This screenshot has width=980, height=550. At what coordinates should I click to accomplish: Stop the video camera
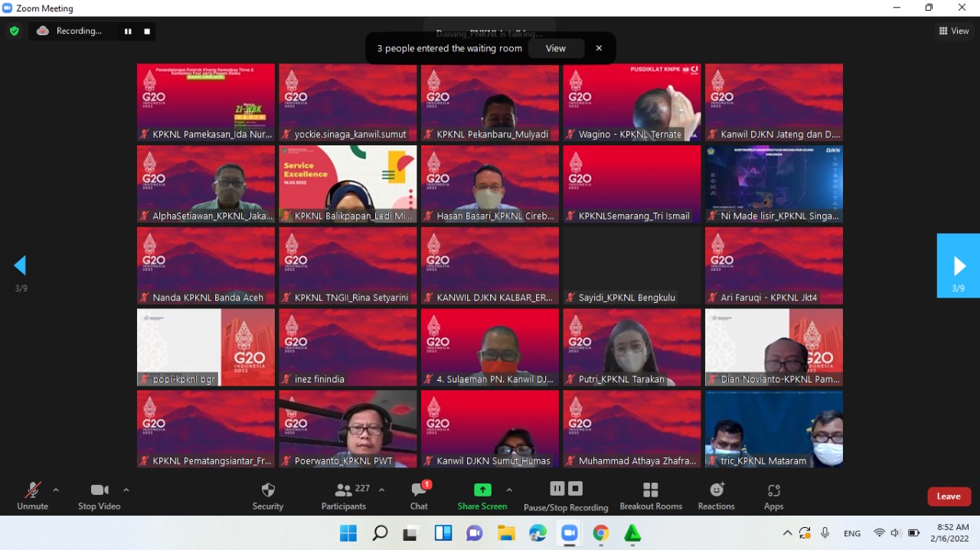(x=99, y=495)
